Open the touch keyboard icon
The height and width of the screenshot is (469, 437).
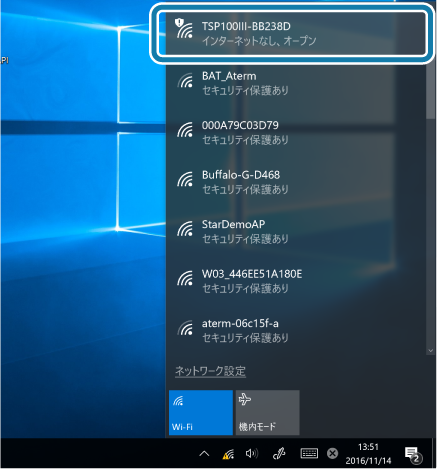[309, 453]
